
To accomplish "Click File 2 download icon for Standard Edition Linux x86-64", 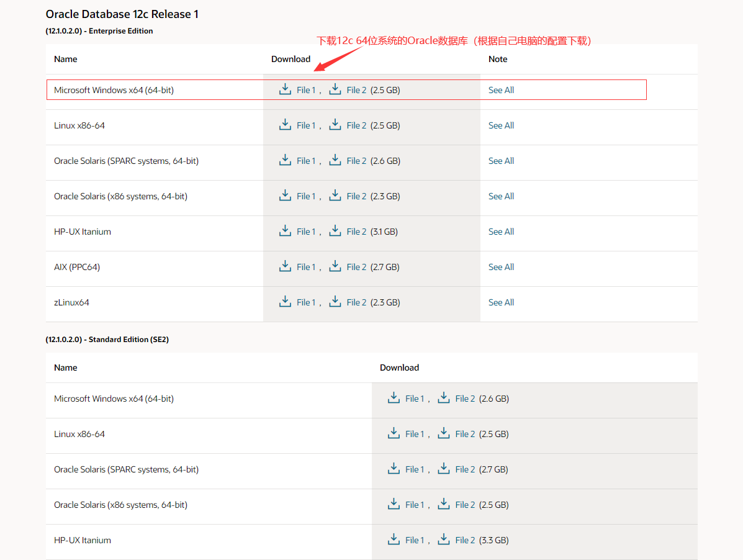I will coord(444,433).
